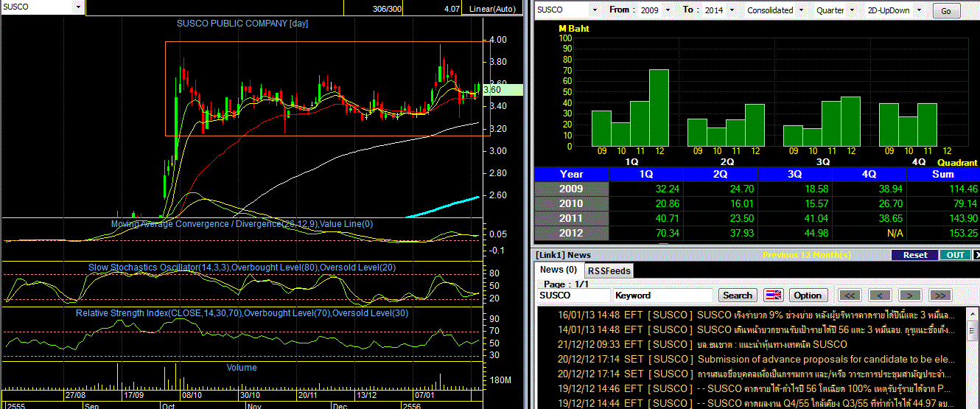Click the Year column header

point(572,174)
